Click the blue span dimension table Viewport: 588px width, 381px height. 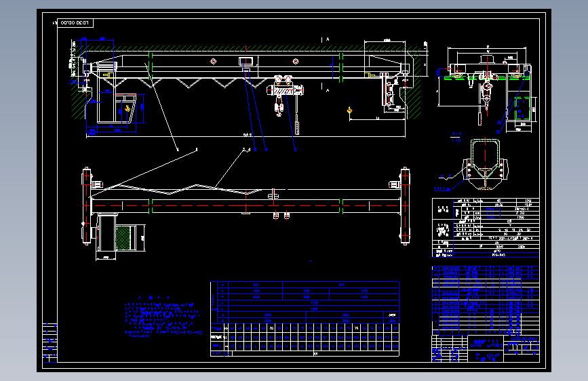point(305,319)
